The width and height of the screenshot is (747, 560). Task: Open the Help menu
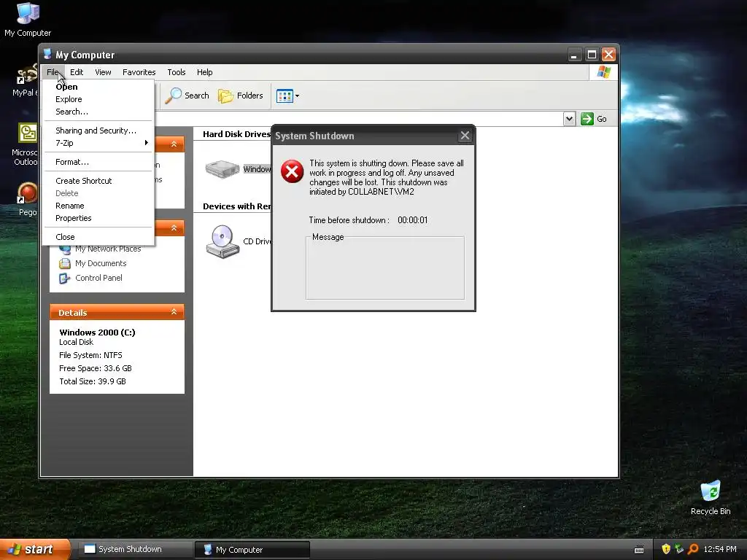point(205,72)
